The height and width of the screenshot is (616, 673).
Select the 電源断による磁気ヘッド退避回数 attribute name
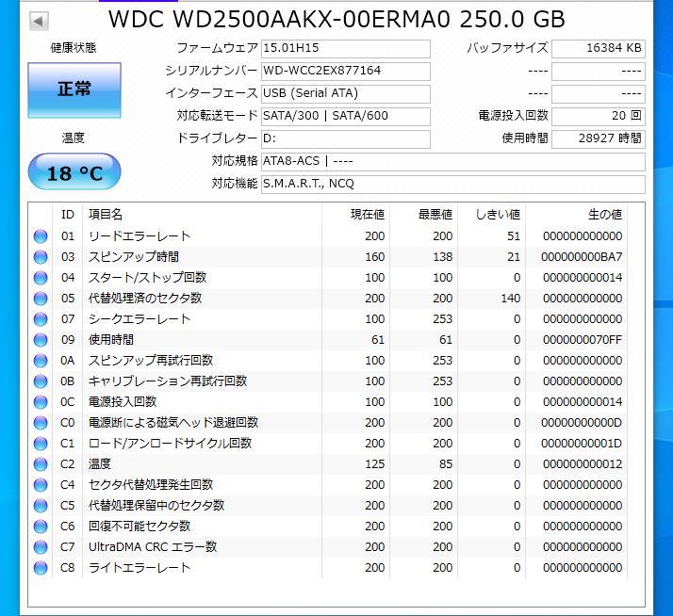pos(173,423)
